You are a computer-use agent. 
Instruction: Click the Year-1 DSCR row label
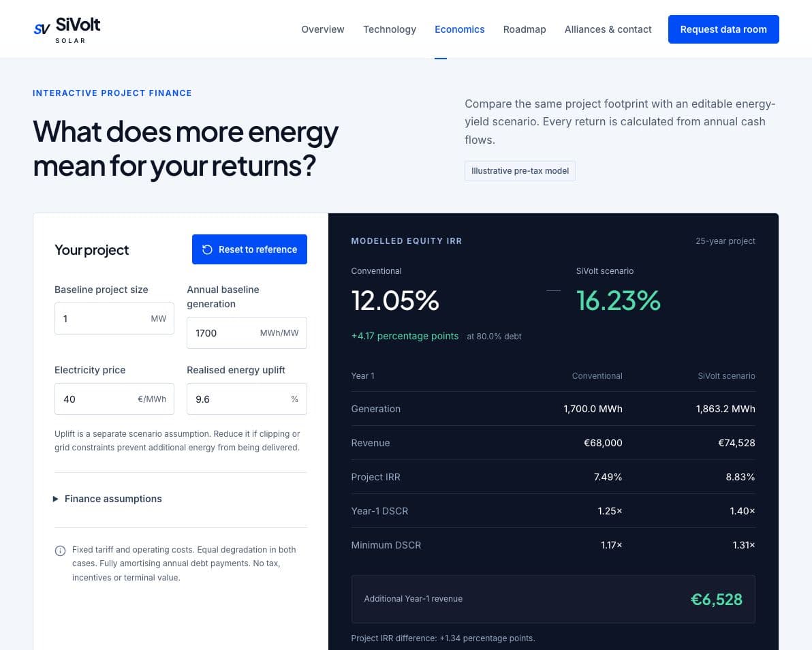point(379,511)
